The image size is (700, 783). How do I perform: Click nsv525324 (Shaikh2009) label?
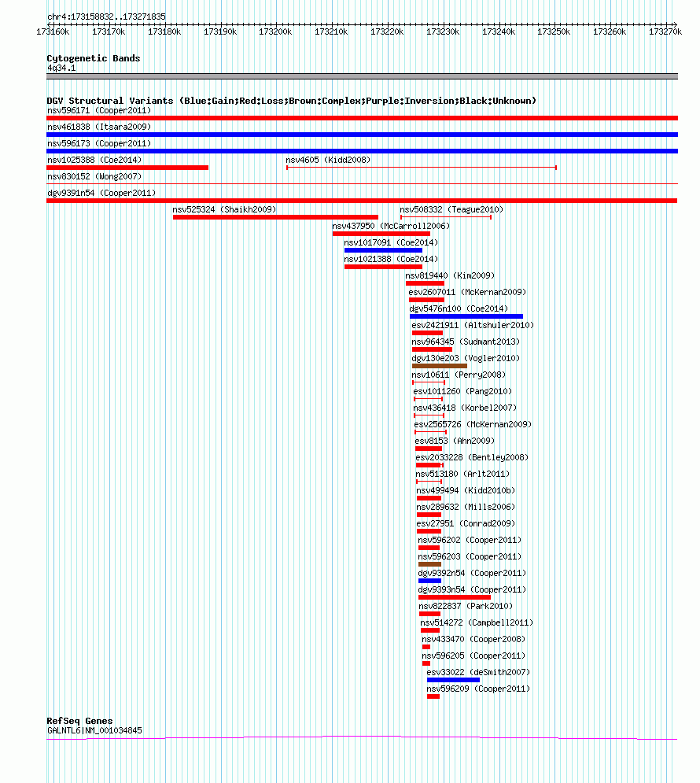[x=224, y=209]
